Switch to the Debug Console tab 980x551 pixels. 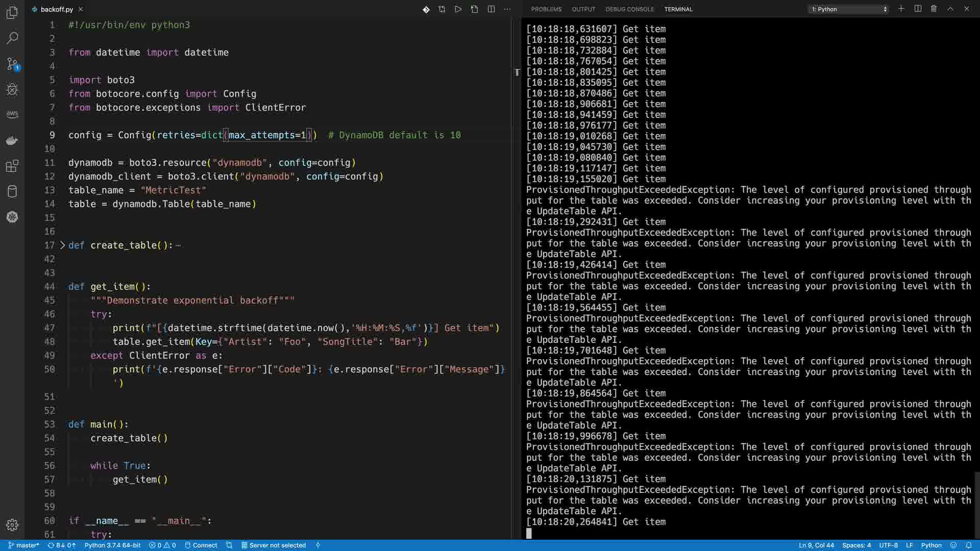point(629,9)
